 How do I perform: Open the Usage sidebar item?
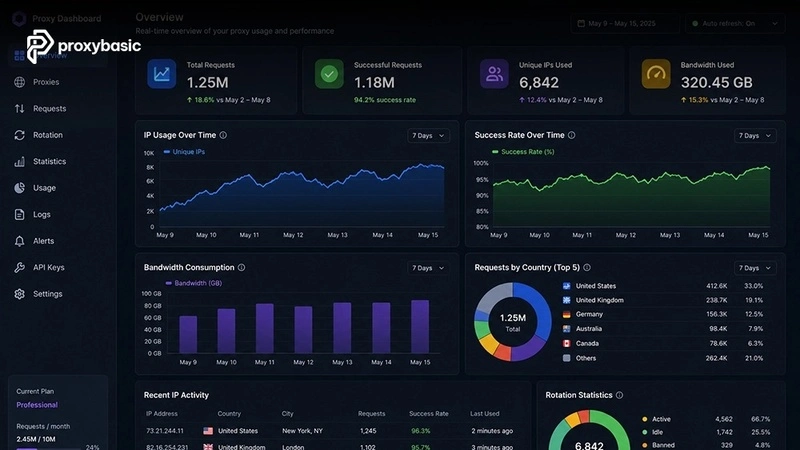[x=44, y=188]
